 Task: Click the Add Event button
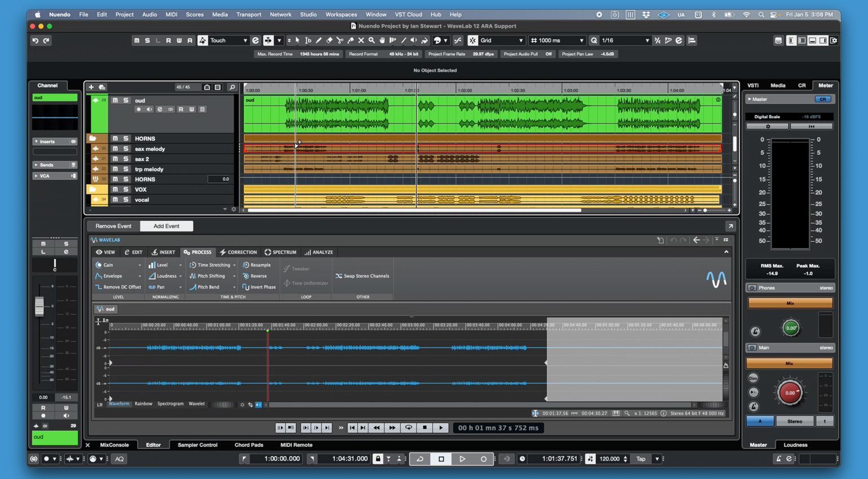coord(166,226)
